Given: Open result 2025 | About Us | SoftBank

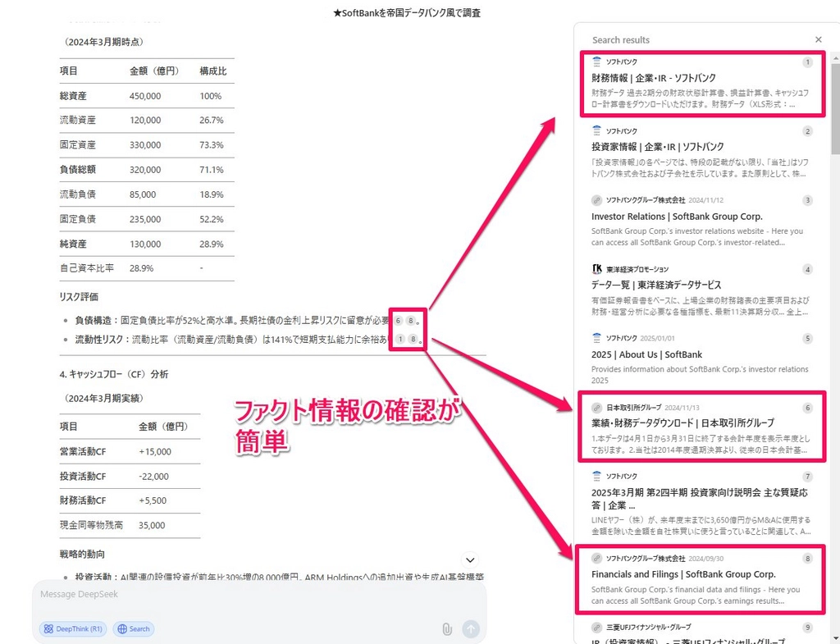Looking at the screenshot, I should 646,354.
